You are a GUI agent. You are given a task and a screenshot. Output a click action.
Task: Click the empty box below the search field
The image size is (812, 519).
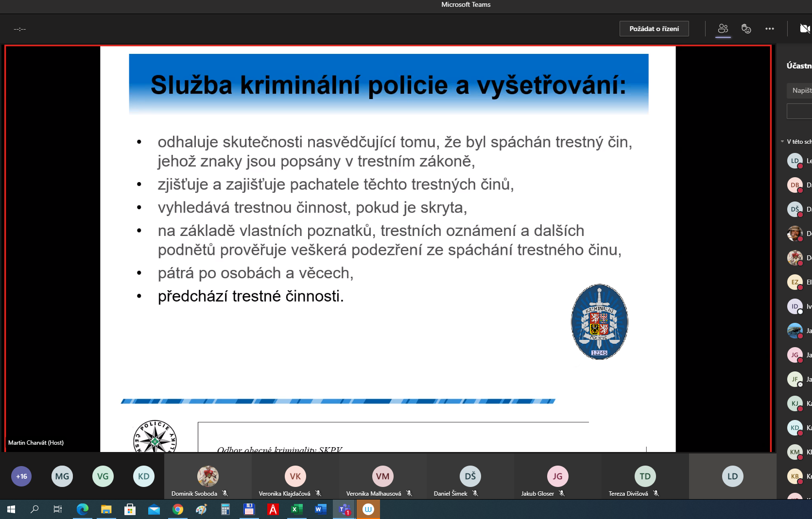click(x=799, y=111)
